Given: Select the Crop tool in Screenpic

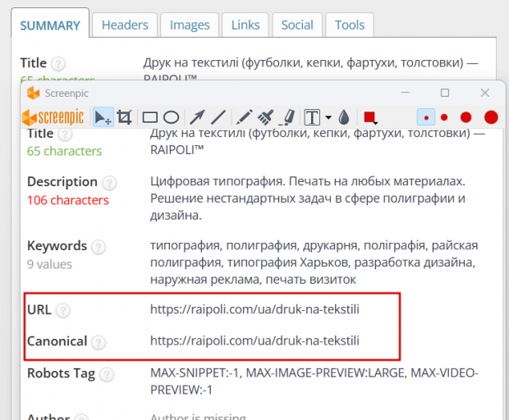Looking at the screenshot, I should [124, 117].
